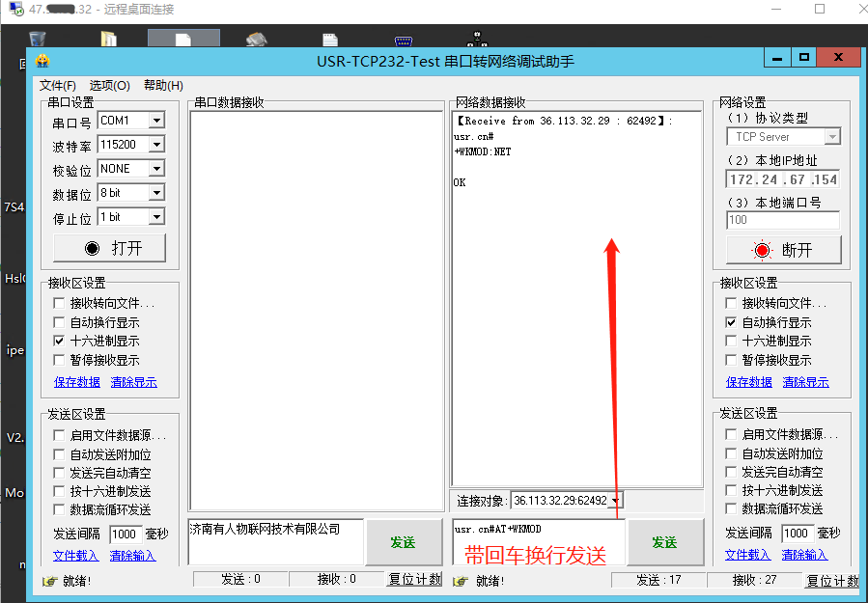Screen dimensions: 868x603
Task: Click serial 清除输入 link
Action: [x=133, y=556]
